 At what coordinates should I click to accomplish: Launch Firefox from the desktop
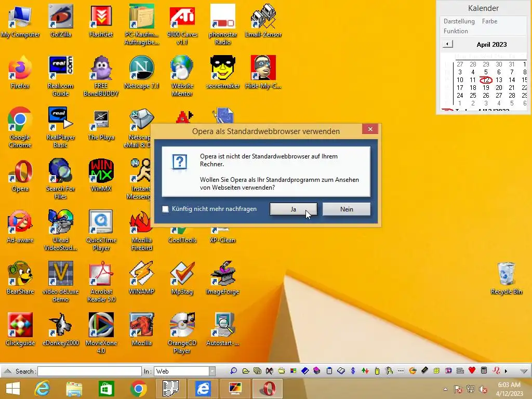(20, 72)
